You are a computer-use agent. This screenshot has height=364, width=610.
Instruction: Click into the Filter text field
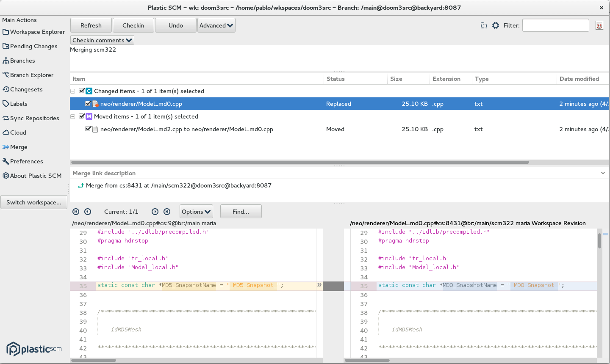coord(556,25)
